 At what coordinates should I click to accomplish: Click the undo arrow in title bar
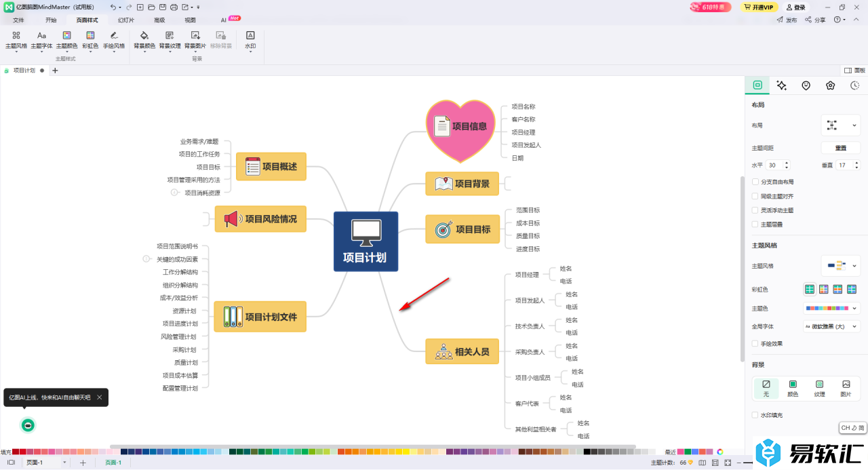pyautogui.click(x=113, y=7)
